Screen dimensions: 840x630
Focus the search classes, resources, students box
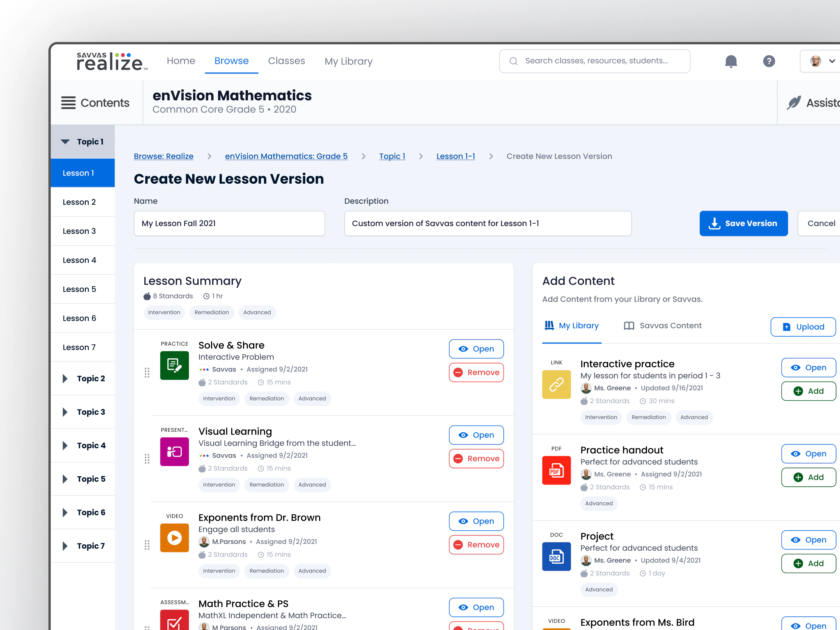tap(595, 61)
